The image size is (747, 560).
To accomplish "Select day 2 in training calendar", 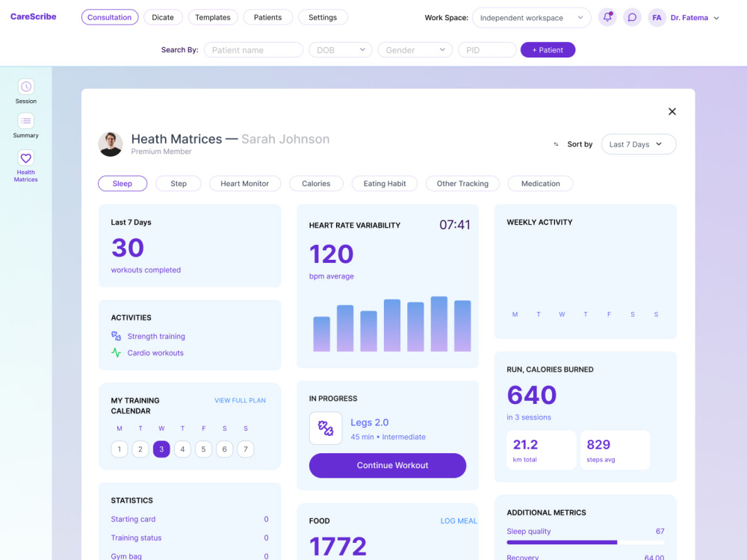I will point(140,449).
